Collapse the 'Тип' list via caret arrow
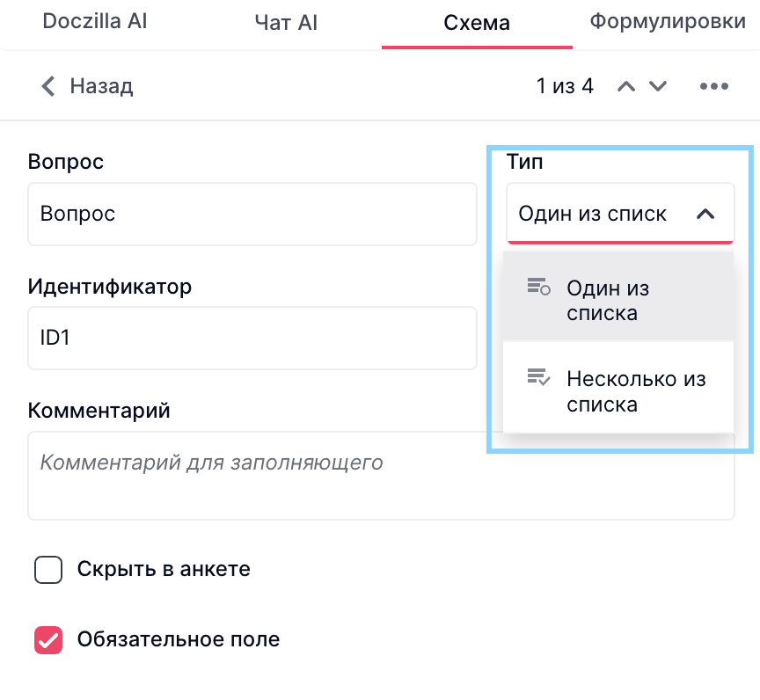 click(x=705, y=214)
